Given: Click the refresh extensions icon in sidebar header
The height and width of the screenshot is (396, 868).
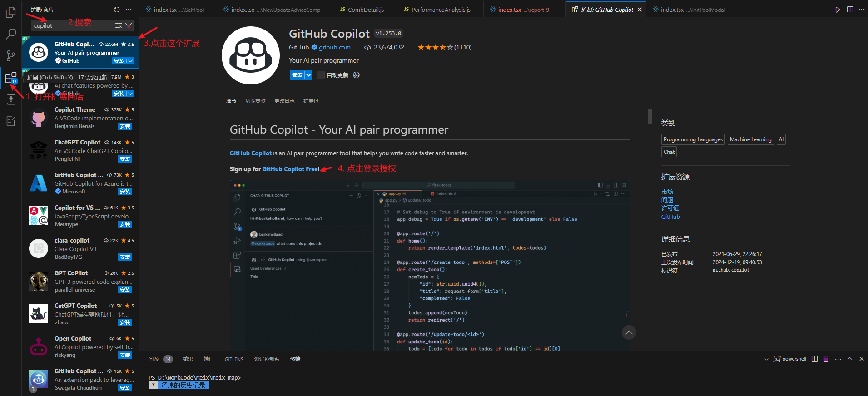Looking at the screenshot, I should 117,10.
